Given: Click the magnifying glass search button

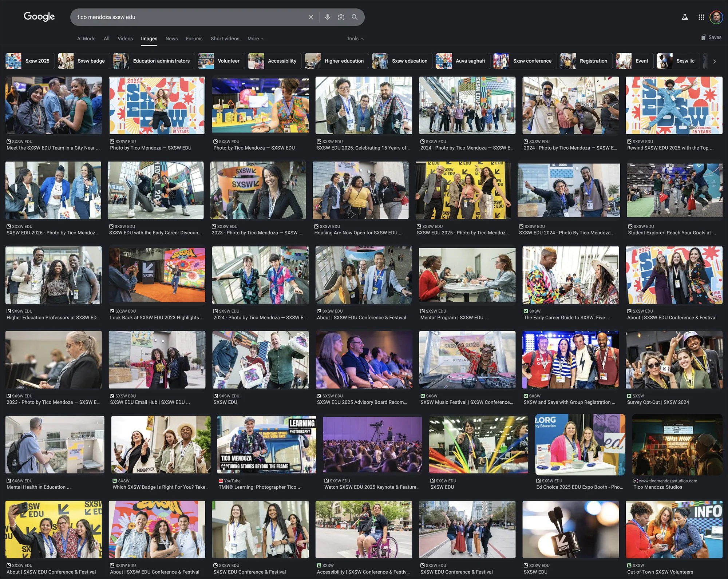Looking at the screenshot, I should point(354,17).
